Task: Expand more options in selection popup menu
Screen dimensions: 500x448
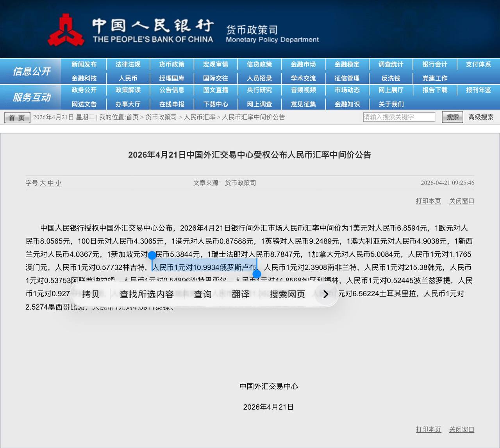Action: (325, 294)
